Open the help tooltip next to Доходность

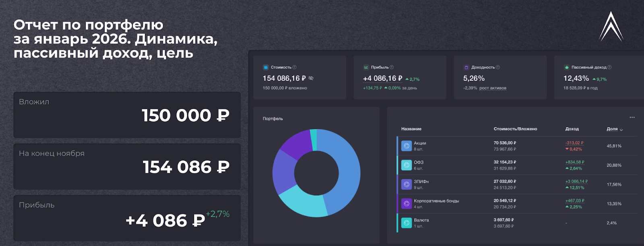pos(498,67)
